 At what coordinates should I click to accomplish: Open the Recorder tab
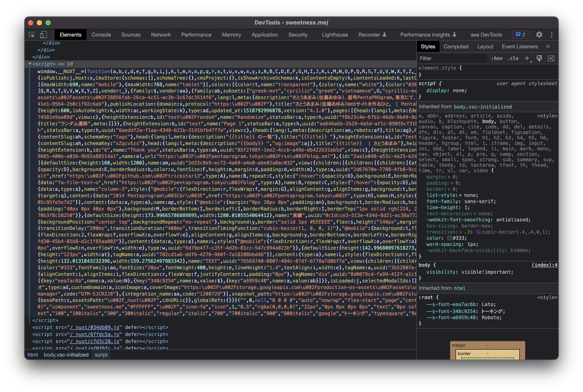click(x=372, y=35)
